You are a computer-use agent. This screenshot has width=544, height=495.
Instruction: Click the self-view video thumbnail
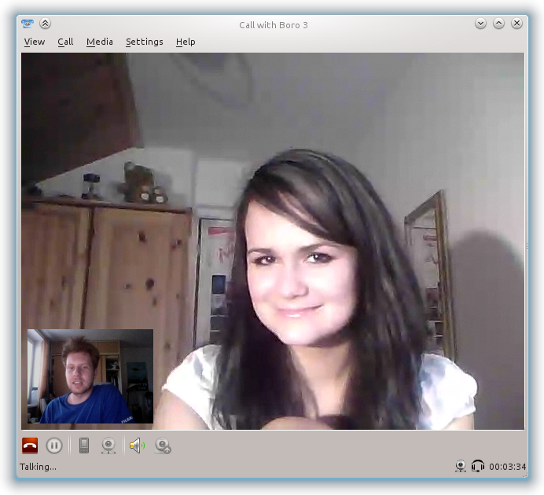(90, 376)
